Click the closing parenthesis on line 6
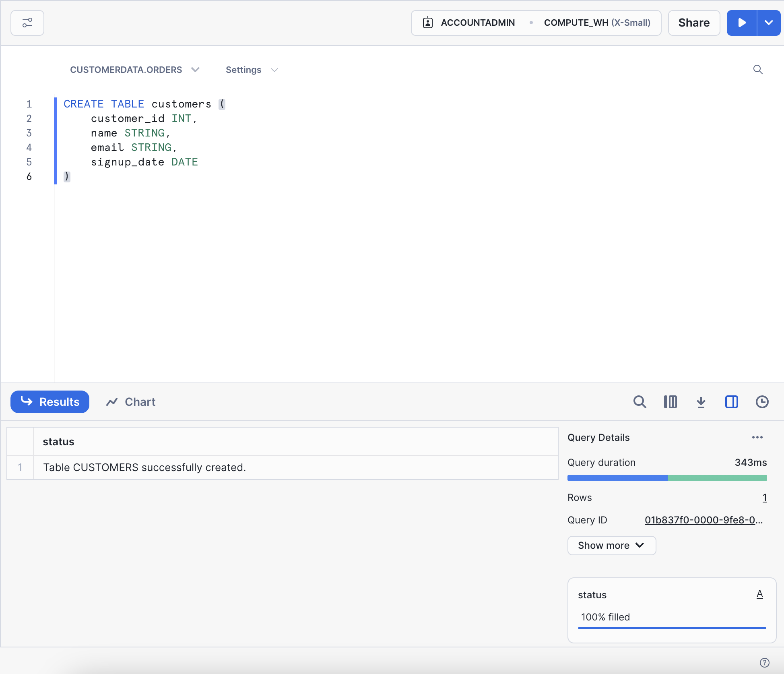Viewport: 784px width, 674px height. point(67,176)
